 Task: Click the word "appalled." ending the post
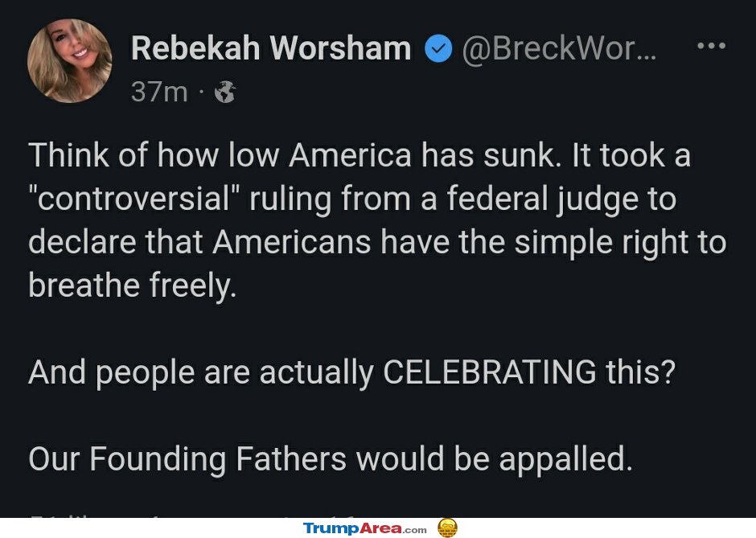point(565,460)
